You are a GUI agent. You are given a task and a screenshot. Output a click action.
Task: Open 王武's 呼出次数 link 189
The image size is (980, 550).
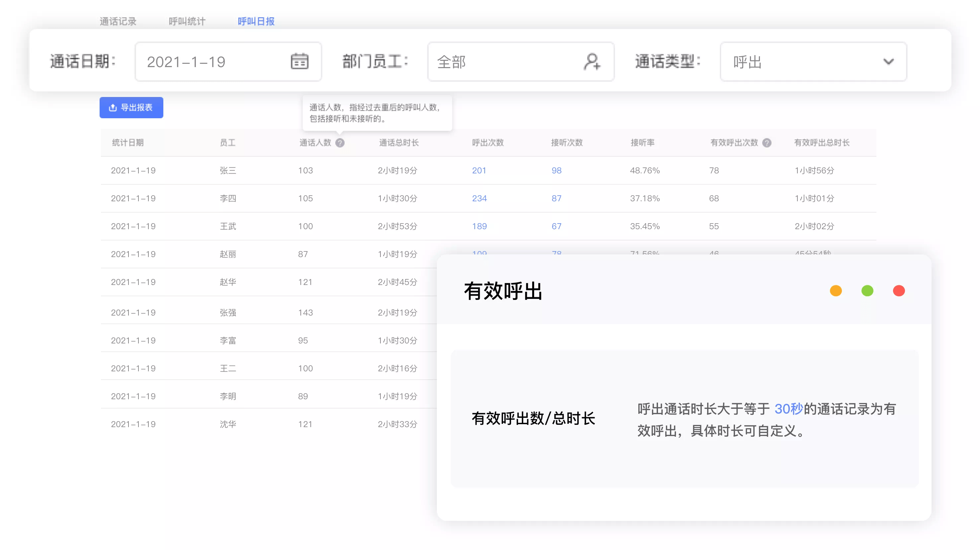tap(479, 226)
